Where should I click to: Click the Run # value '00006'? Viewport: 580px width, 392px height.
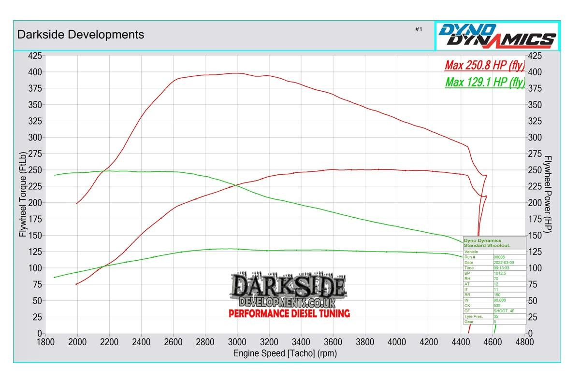[x=499, y=257]
